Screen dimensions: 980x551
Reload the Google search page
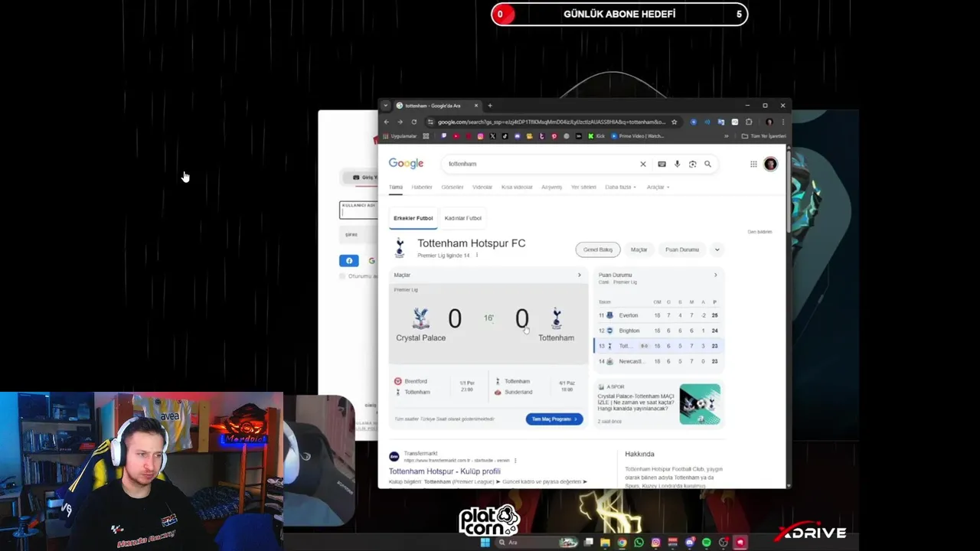pyautogui.click(x=414, y=122)
